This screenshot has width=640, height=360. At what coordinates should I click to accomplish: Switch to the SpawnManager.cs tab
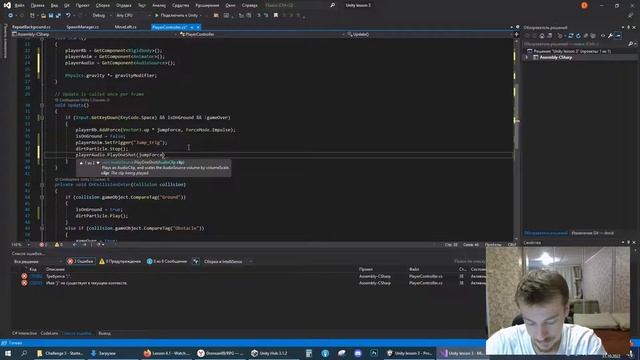pos(82,27)
